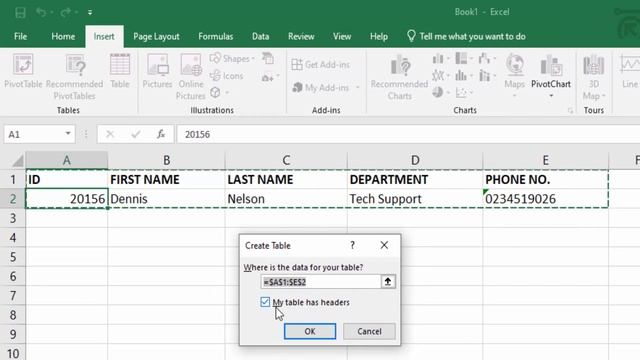Click the help question mark in dialog
The width and height of the screenshot is (640, 360).
pyautogui.click(x=352, y=245)
